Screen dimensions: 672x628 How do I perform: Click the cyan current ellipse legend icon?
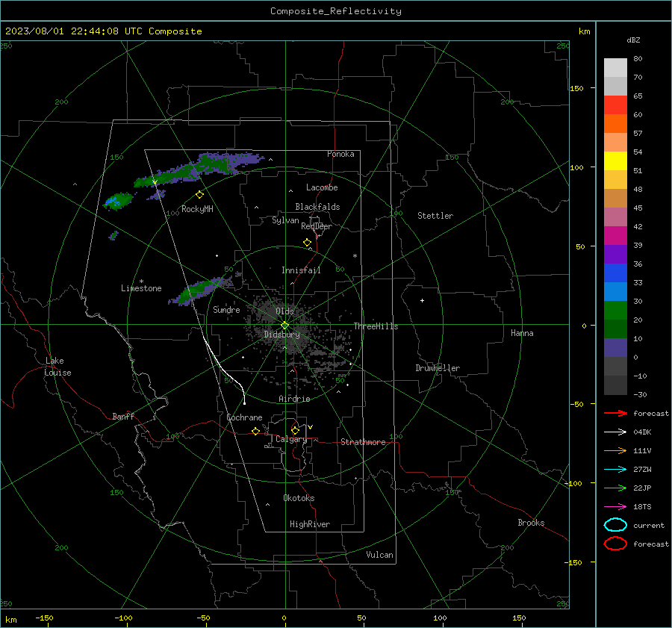(x=615, y=525)
